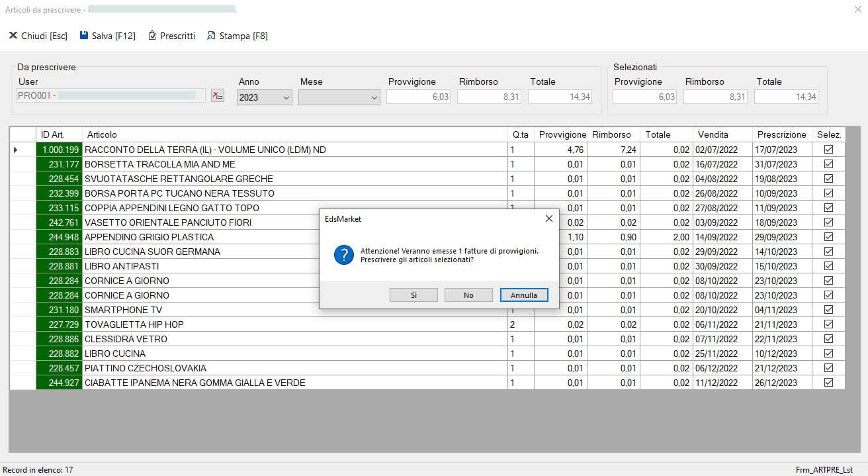Click Salva [F12] toolbar button
868x476 pixels.
point(108,36)
